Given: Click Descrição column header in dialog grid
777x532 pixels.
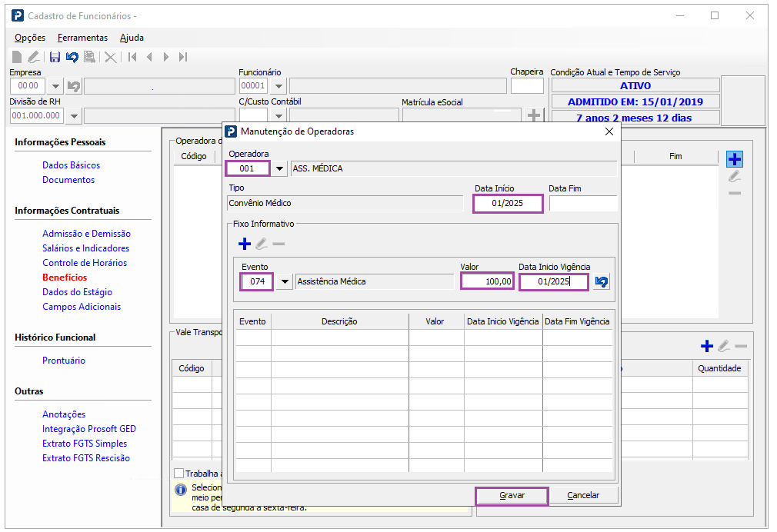Looking at the screenshot, I should point(339,321).
